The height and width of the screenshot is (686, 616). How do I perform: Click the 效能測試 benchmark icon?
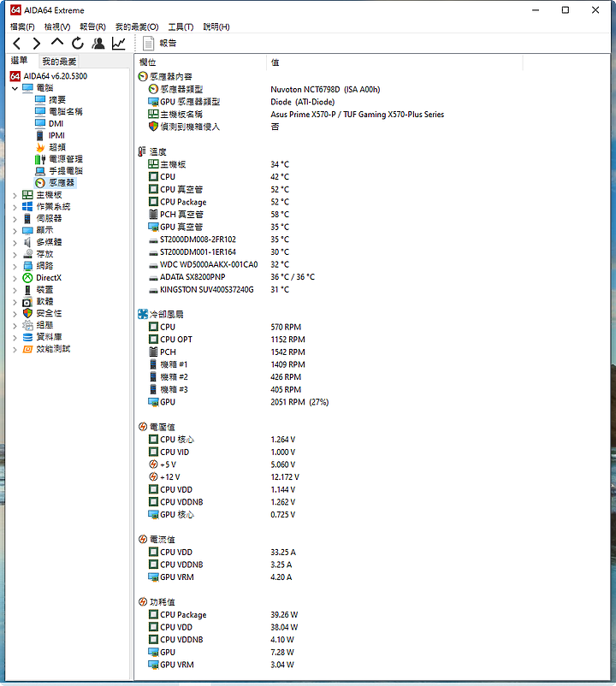coord(27,349)
